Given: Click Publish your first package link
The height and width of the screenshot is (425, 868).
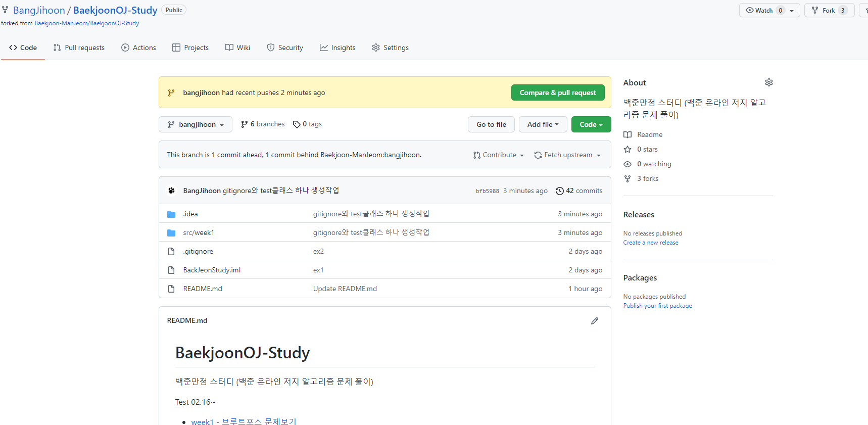Looking at the screenshot, I should [x=657, y=306].
